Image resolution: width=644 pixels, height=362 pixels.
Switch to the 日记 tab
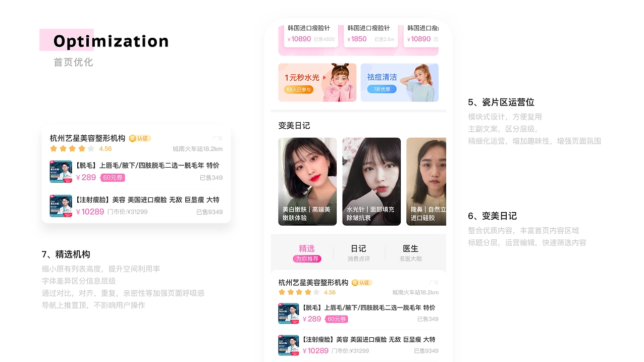358,253
